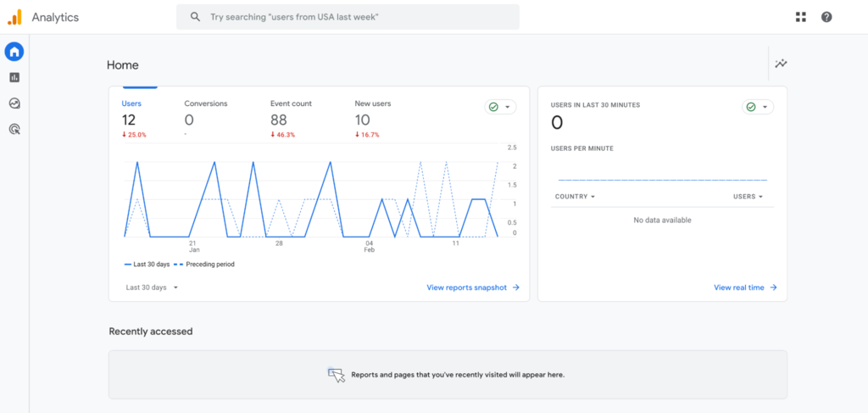This screenshot has height=413, width=868.
Task: Open Reports bar chart sidebar icon
Action: point(14,77)
